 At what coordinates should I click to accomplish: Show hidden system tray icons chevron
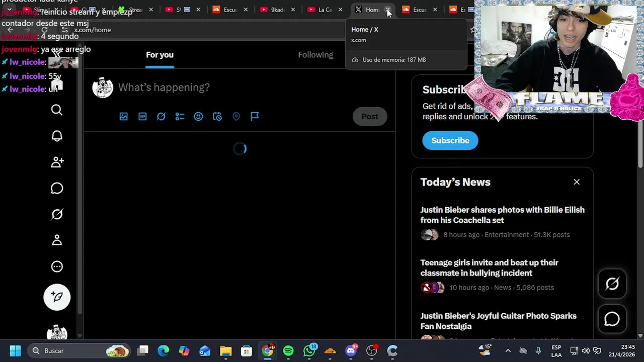pyautogui.click(x=508, y=350)
